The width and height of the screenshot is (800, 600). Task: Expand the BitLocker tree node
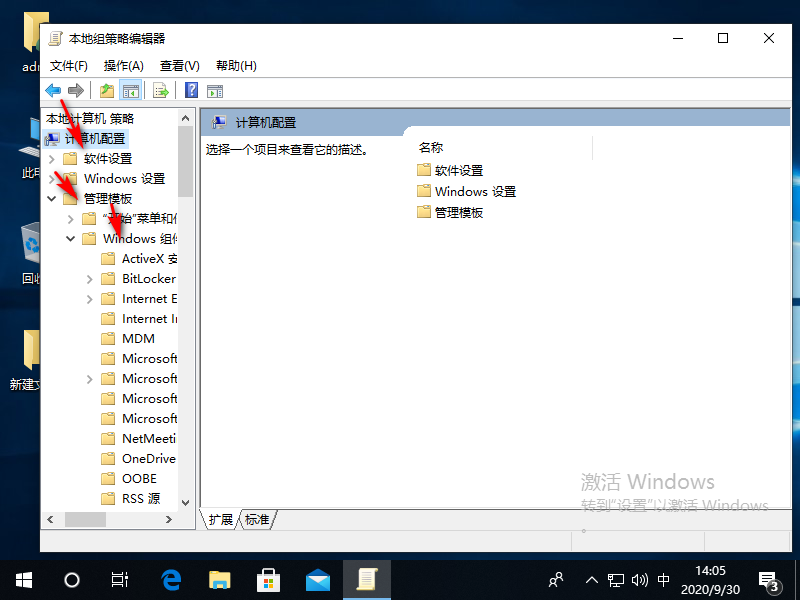[90, 279]
